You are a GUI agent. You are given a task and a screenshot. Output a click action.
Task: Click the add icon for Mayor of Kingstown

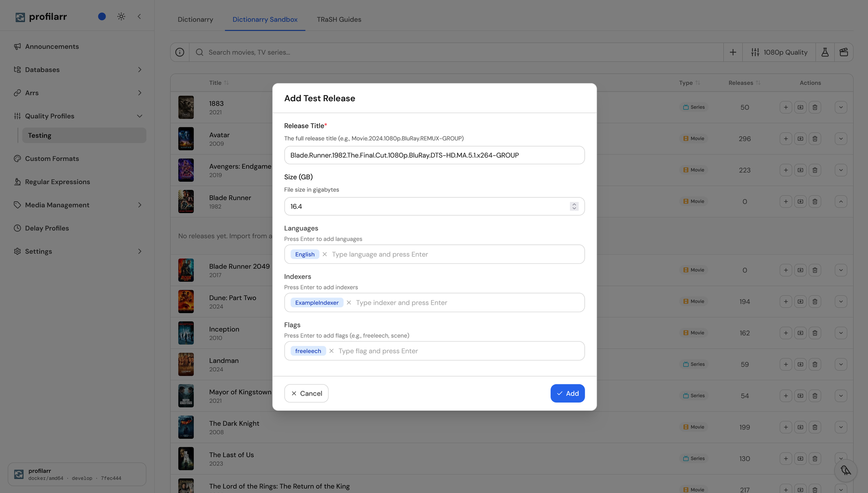click(785, 396)
